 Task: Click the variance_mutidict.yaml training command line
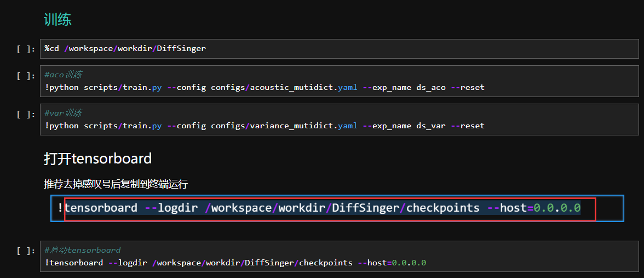coord(264,126)
